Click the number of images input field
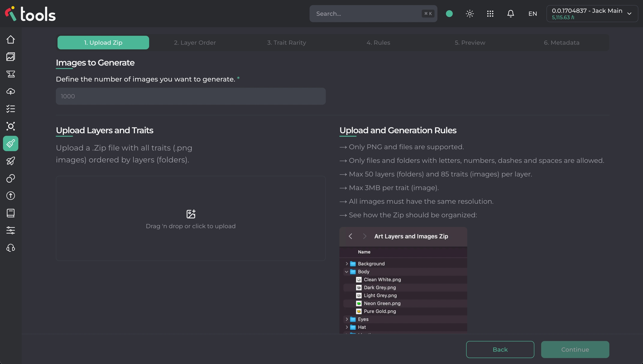Viewport: 643px width, 364px height. 191,96
